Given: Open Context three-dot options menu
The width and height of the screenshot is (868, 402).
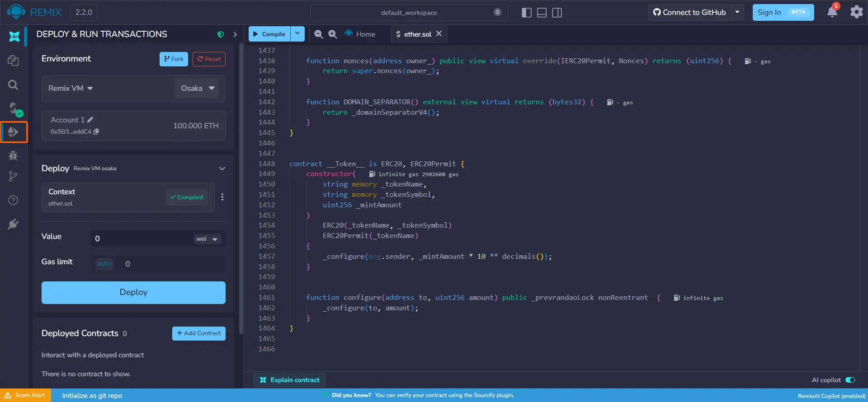Looking at the screenshot, I should point(222,197).
